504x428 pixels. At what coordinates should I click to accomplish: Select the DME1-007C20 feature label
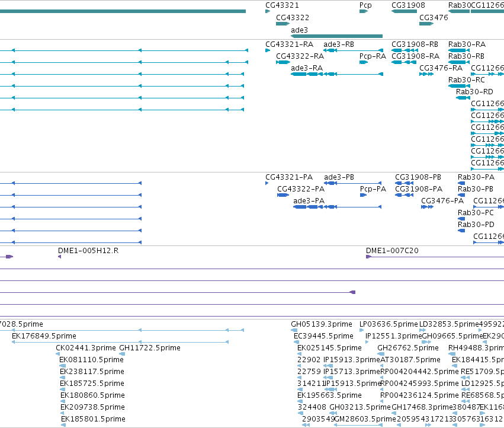point(392,250)
